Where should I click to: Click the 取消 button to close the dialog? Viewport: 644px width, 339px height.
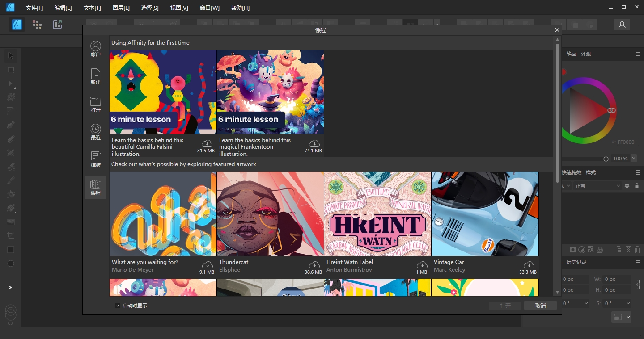(540, 306)
